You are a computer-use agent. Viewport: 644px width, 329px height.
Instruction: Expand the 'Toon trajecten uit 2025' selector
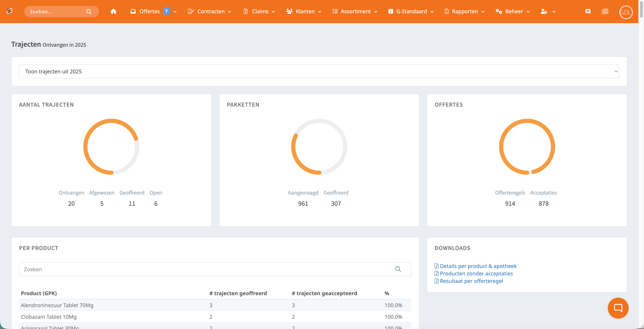[x=319, y=72]
